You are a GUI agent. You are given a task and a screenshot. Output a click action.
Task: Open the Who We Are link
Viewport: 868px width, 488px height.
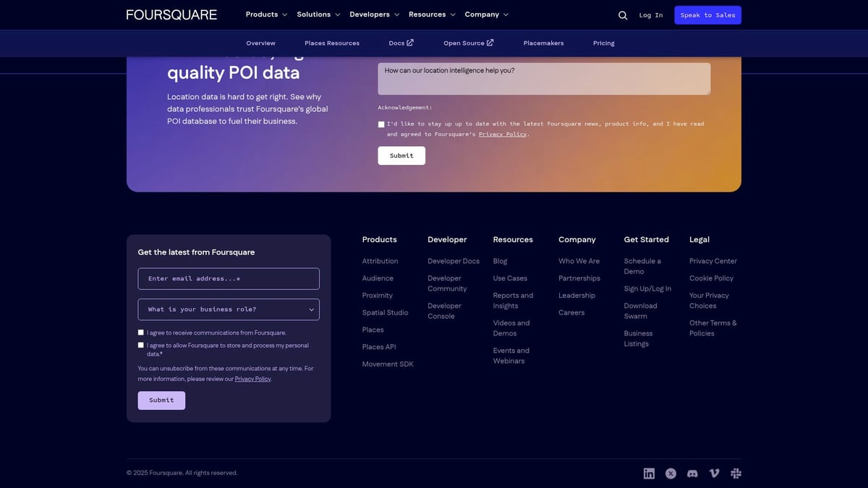coord(579,261)
